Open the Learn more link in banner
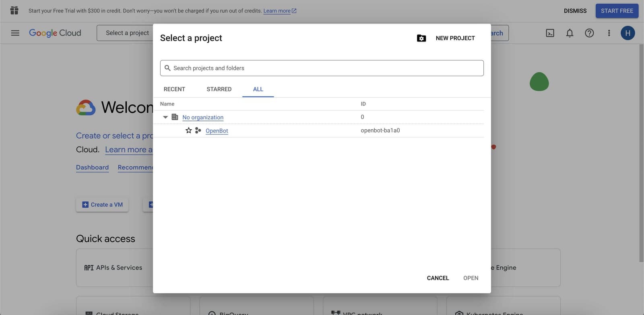 [280, 11]
